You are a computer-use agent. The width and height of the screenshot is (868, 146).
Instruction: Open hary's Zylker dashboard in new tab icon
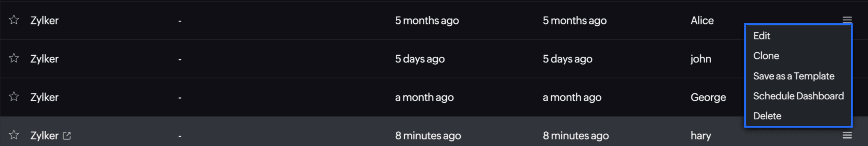click(x=67, y=135)
